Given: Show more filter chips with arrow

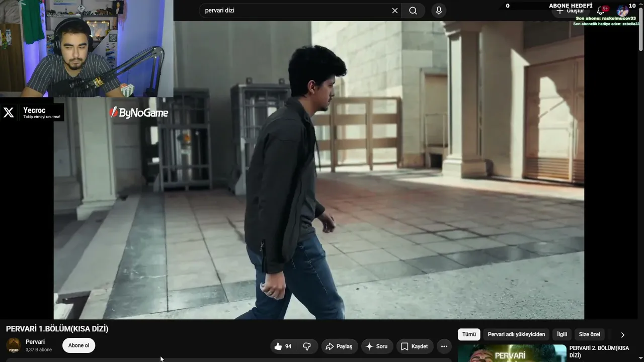Looking at the screenshot, I should pyautogui.click(x=622, y=335).
